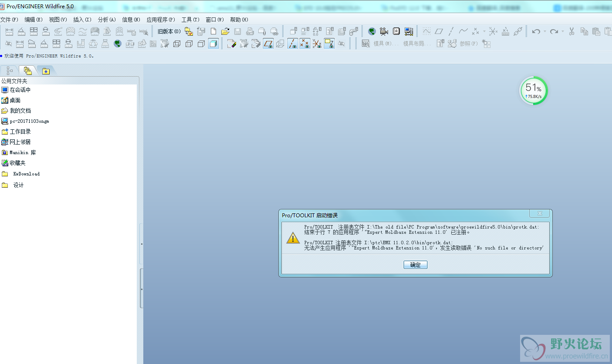Toggle datum plane display
The width and height of the screenshot is (612, 364).
pos(268,44)
